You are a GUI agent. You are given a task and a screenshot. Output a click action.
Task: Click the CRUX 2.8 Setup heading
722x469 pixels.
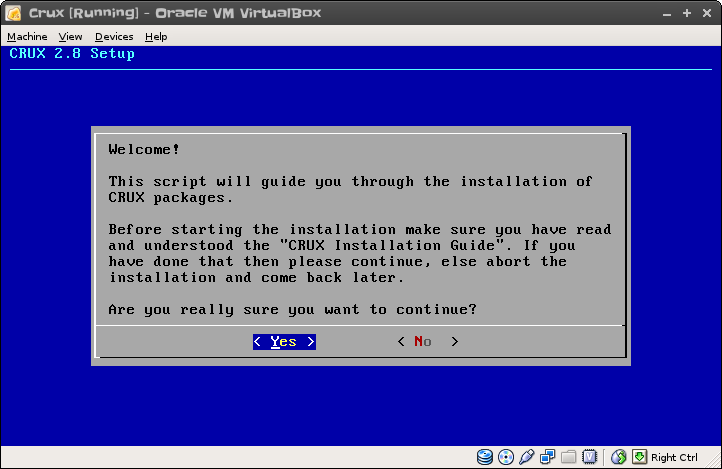pyautogui.click(x=72, y=53)
